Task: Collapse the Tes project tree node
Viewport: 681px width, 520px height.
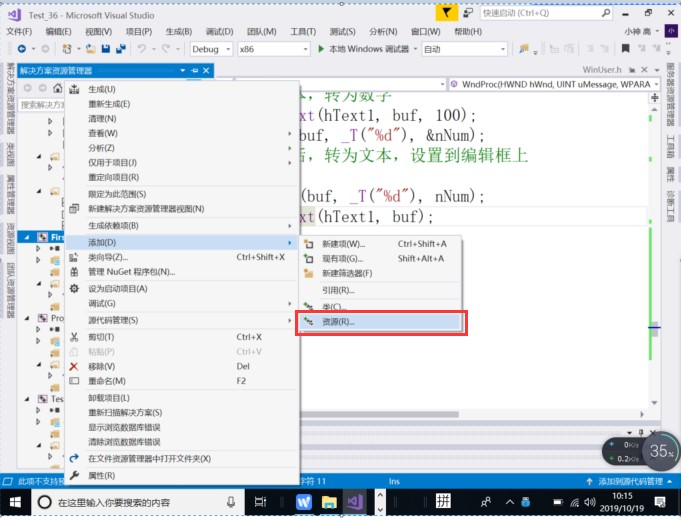Action: click(x=27, y=399)
